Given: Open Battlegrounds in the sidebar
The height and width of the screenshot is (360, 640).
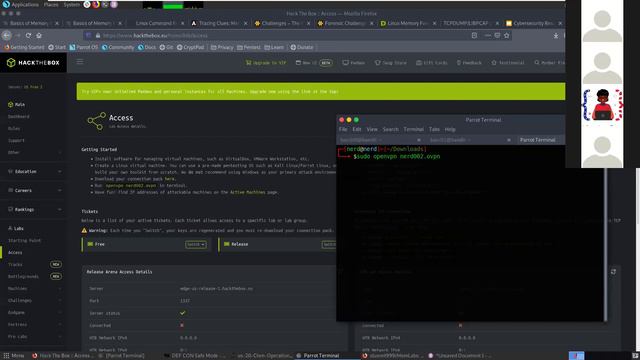Looking at the screenshot, I should pyautogui.click(x=23, y=276).
